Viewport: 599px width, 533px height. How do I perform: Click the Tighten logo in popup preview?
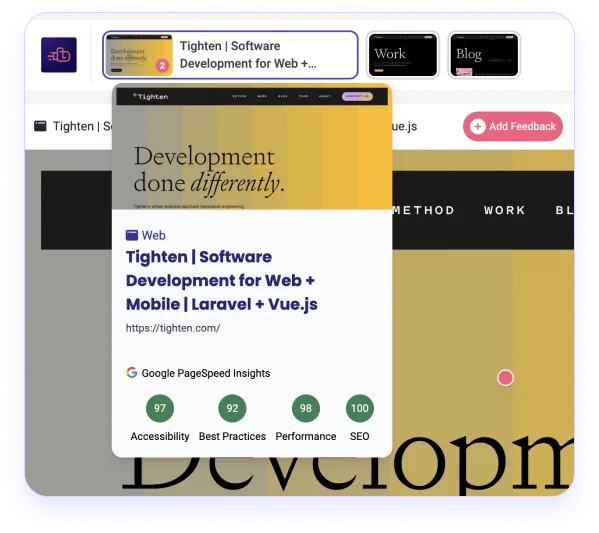(x=150, y=96)
